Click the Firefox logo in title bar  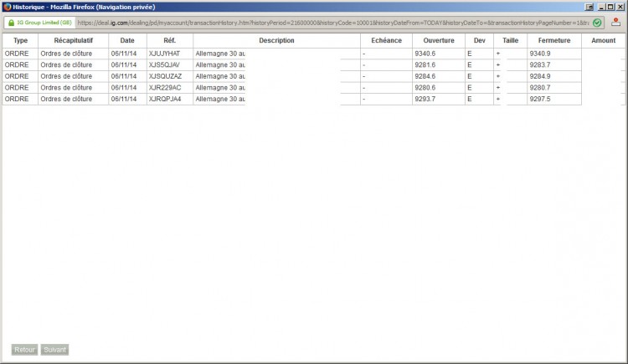pos(8,7)
